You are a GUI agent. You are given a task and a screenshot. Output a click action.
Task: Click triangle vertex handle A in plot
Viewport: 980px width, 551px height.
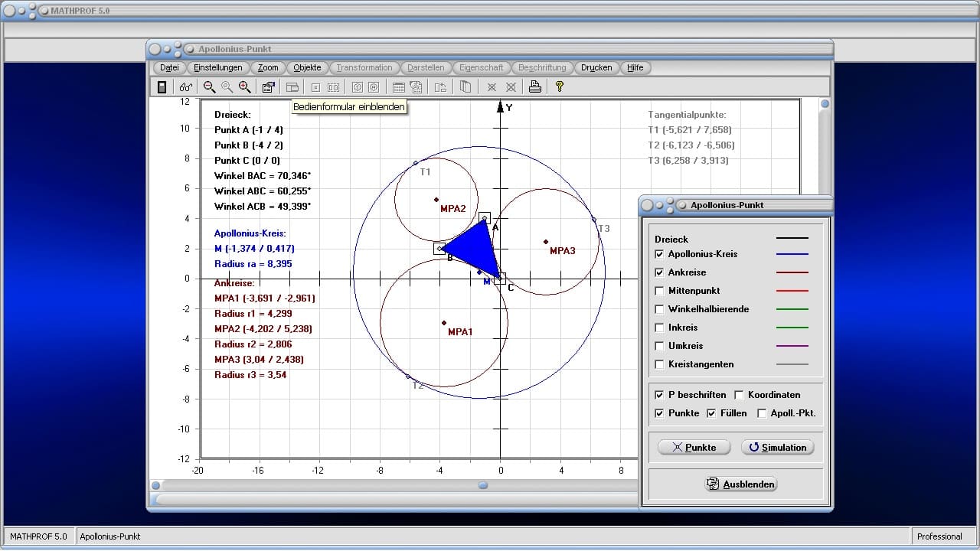point(485,219)
